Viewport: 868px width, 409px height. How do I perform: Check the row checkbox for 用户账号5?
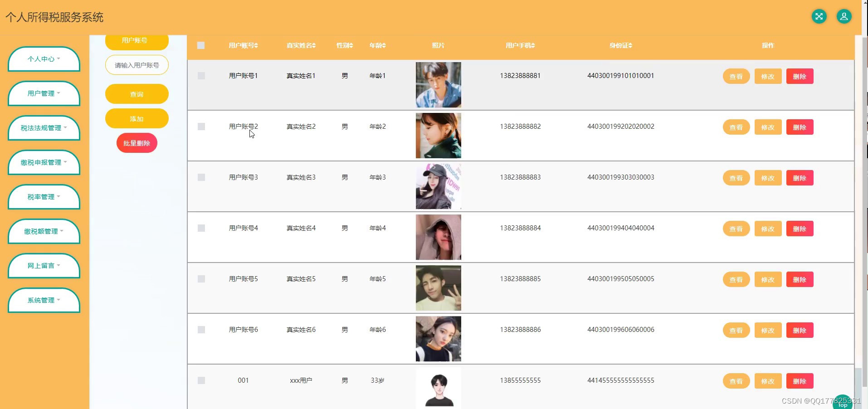pyautogui.click(x=201, y=279)
